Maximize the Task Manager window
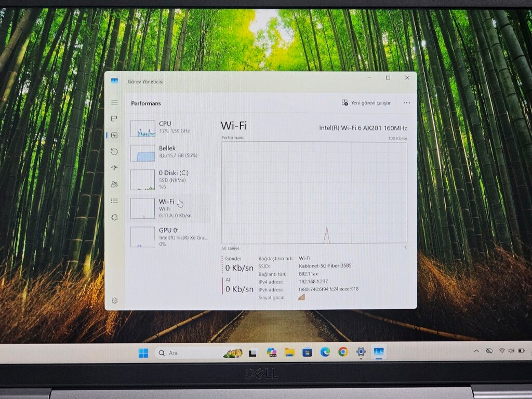Screen dimensions: 532x399 pyautogui.click(x=388, y=78)
